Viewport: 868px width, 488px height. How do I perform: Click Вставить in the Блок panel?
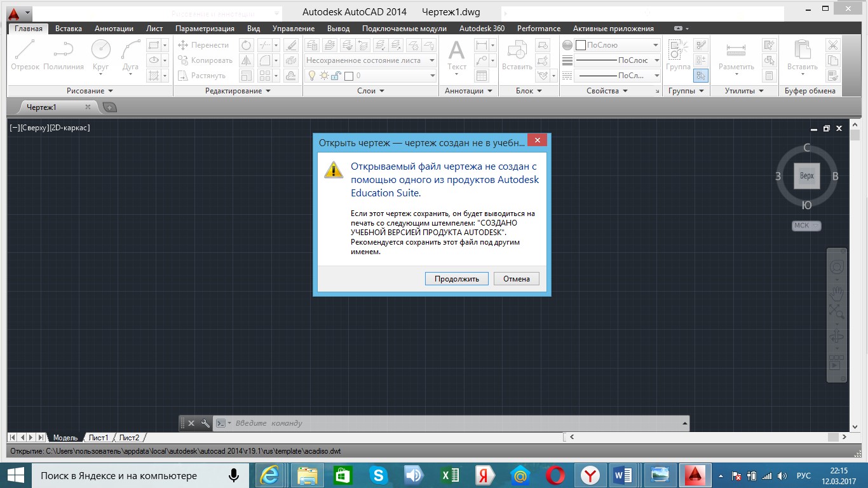pyautogui.click(x=517, y=55)
